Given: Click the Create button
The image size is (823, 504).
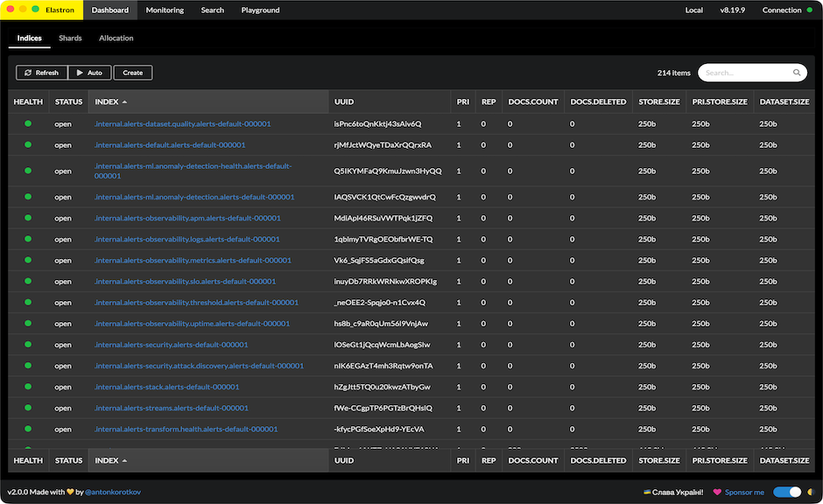Looking at the screenshot, I should coord(133,73).
